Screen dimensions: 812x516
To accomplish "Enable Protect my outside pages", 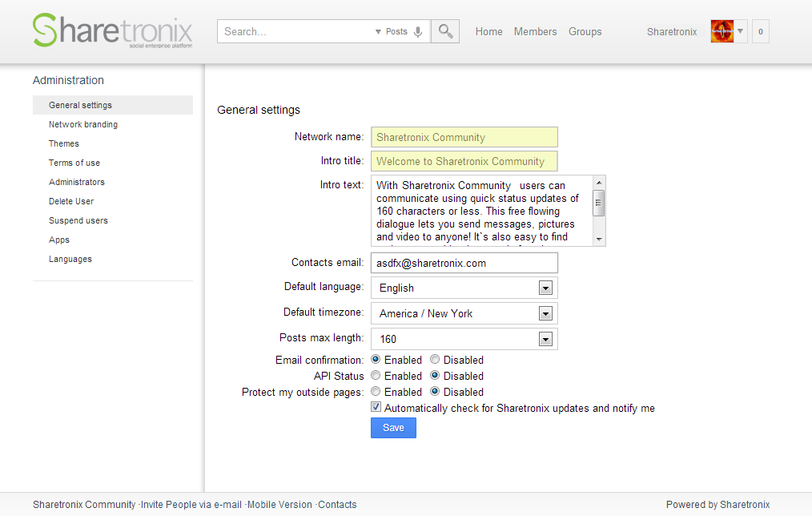I will click(x=376, y=392).
